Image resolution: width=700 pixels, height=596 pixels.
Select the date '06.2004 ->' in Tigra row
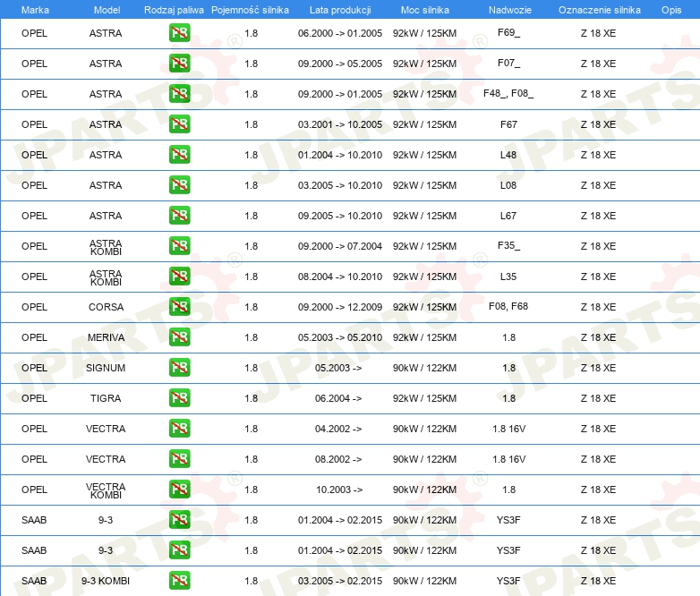(338, 398)
